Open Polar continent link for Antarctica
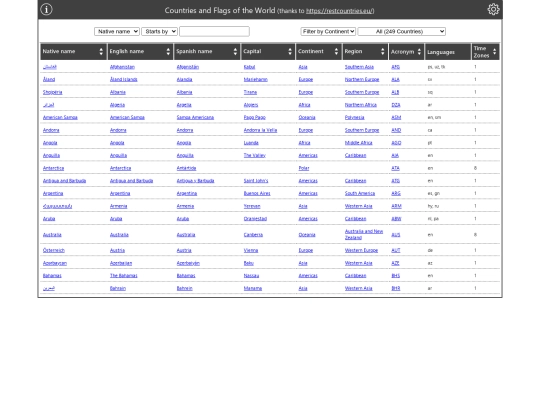 304,168
